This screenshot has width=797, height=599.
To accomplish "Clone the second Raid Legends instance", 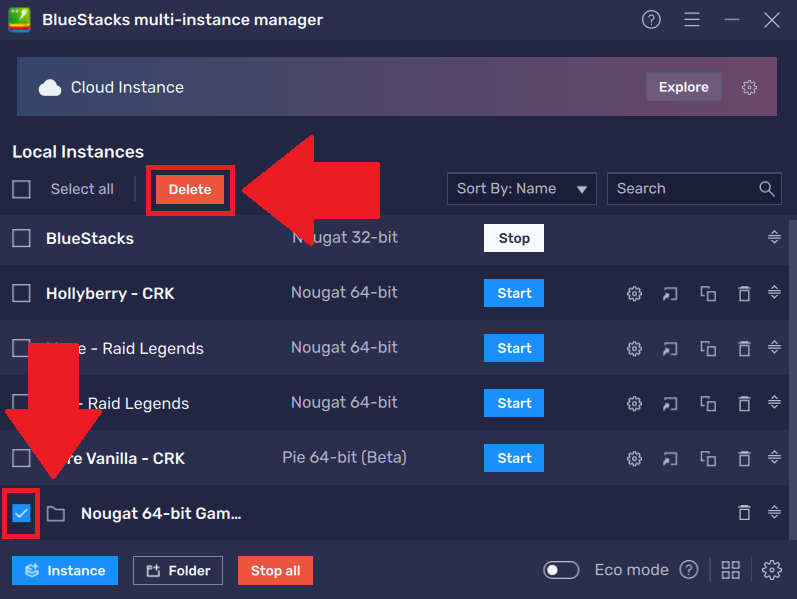I will coord(708,403).
